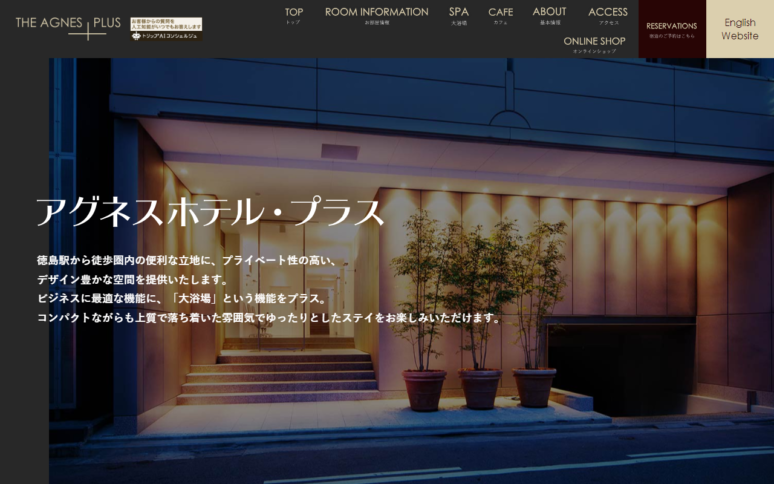Open the SPA menu item
Screen dimensions: 774x484
tap(459, 15)
